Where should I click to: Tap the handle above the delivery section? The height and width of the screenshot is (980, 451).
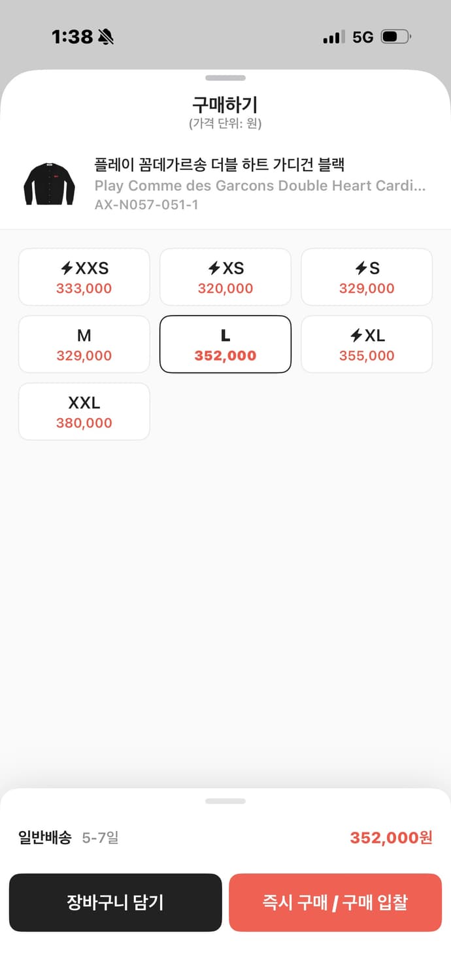coord(225,800)
